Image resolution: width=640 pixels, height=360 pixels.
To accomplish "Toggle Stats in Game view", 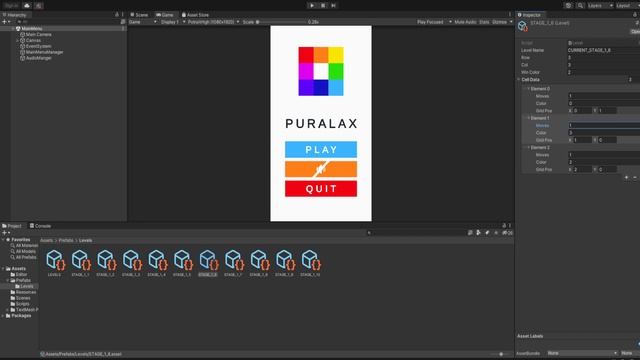I will pyautogui.click(x=484, y=22).
